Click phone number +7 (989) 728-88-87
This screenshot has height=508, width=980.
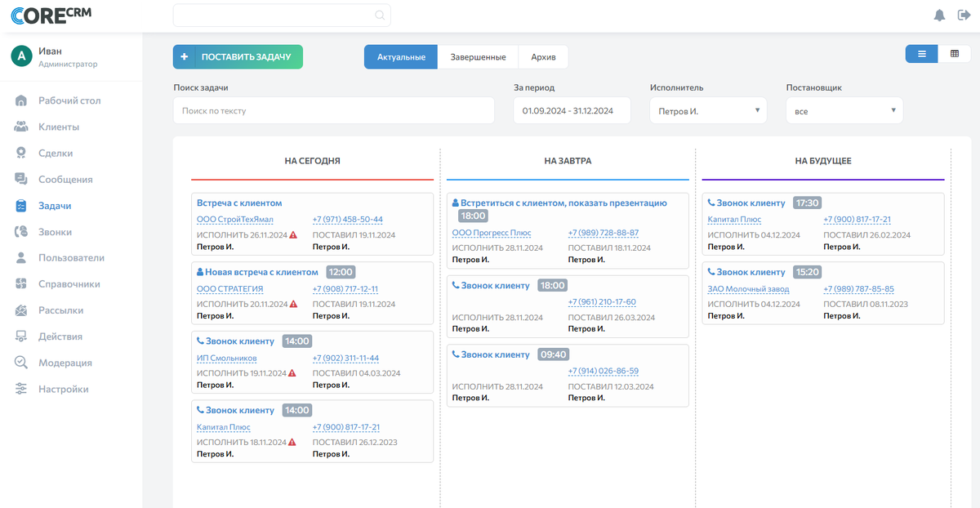point(604,233)
